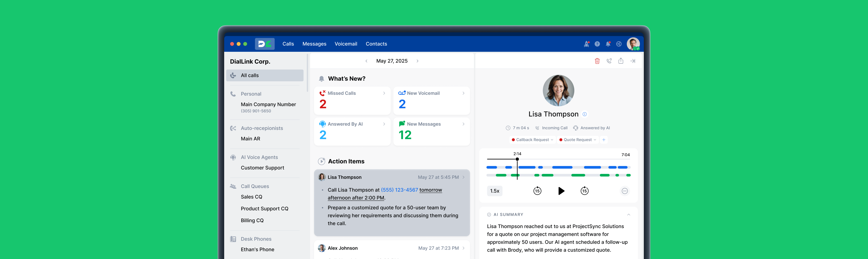Skip the recording forward 15 seconds

(x=584, y=191)
